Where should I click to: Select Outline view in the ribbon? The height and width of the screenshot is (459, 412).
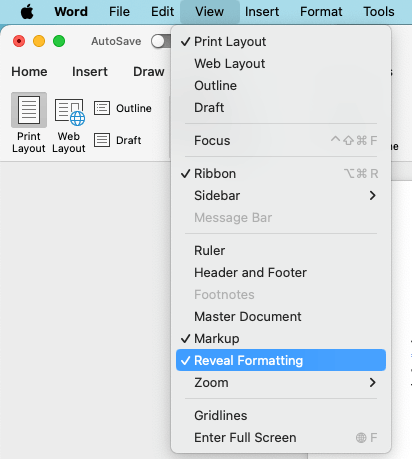click(x=123, y=108)
